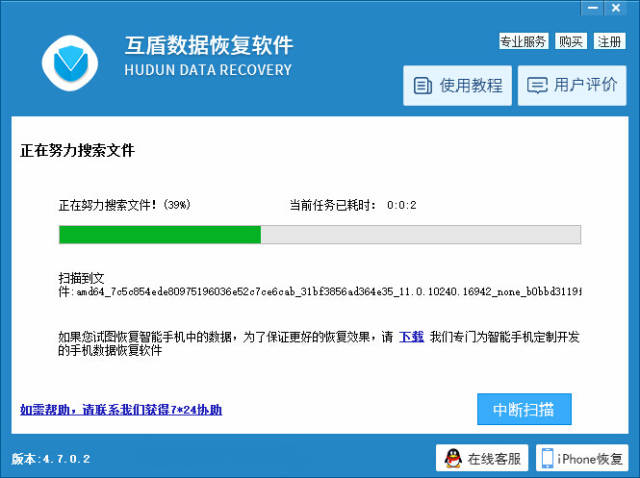Follow the 下载 download link

(x=411, y=337)
